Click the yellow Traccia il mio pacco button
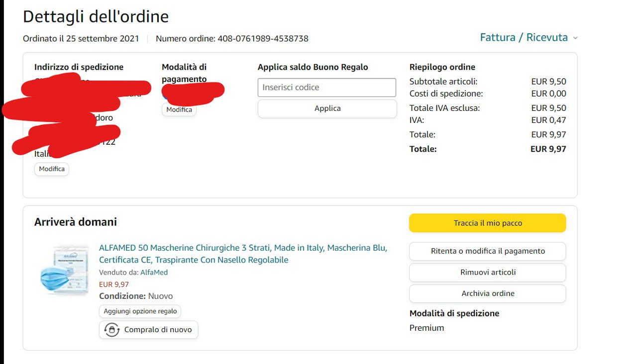Viewport: 637px width, 364px height. [x=487, y=223]
